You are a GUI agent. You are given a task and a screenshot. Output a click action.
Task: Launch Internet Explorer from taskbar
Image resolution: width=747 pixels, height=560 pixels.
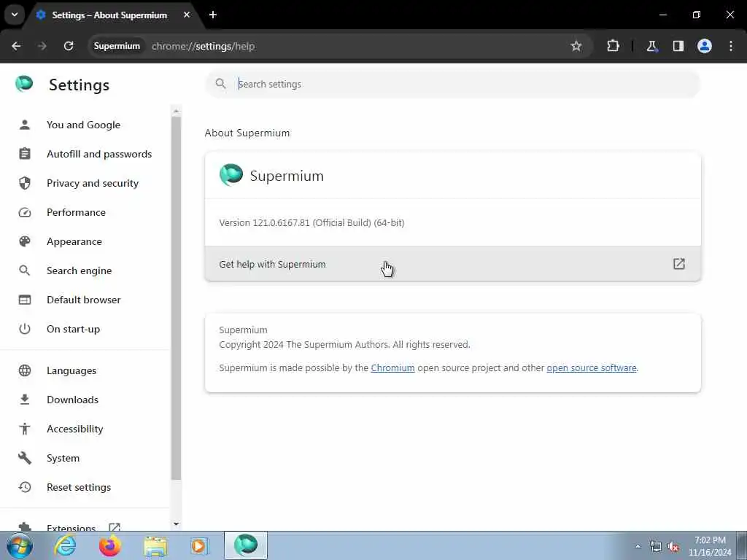[x=65, y=545]
